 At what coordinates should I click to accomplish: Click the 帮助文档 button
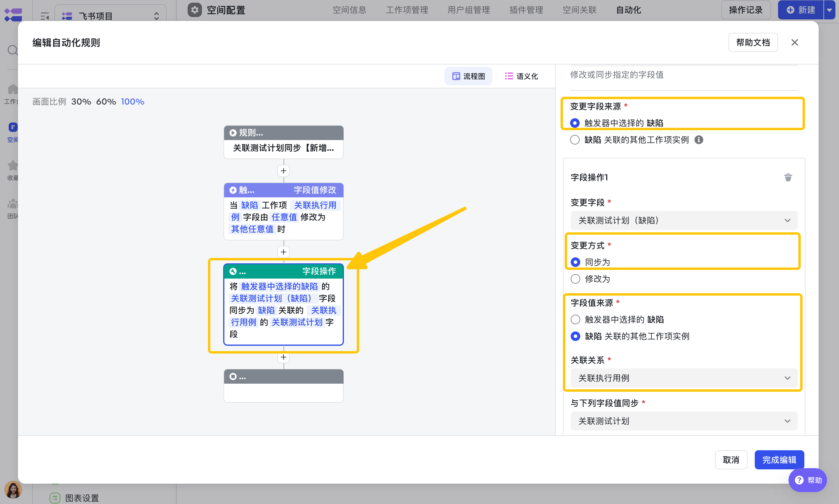pos(753,42)
